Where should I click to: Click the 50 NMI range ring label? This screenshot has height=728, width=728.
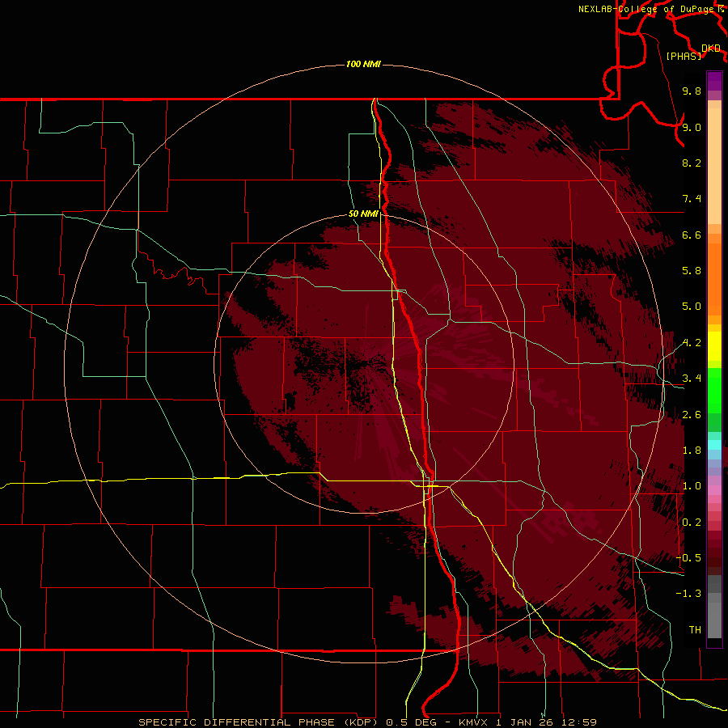click(x=363, y=214)
